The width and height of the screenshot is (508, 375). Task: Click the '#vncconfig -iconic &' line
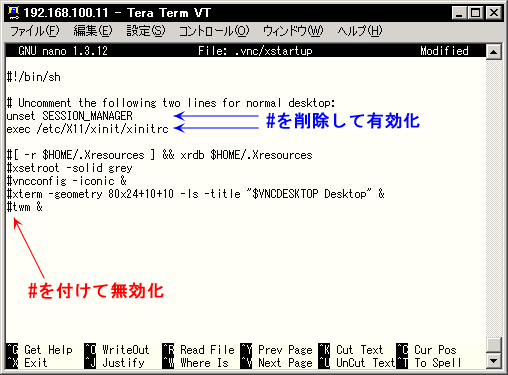pos(67,181)
